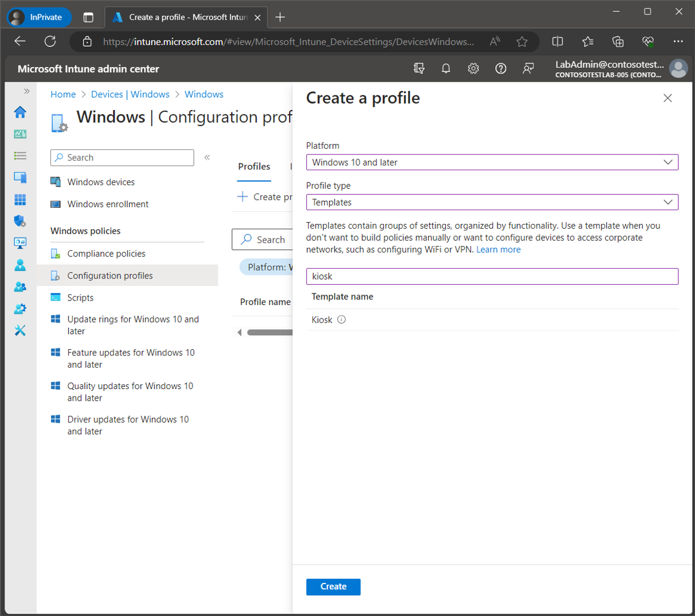The image size is (695, 616).
Task: Open tab actions menu icon
Action: point(88,17)
